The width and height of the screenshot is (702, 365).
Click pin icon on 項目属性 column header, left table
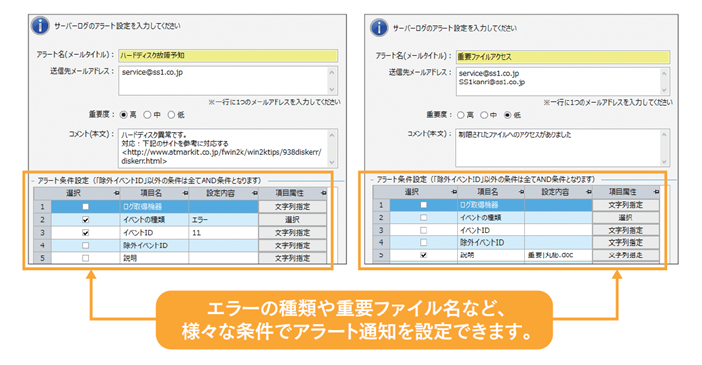323,193
